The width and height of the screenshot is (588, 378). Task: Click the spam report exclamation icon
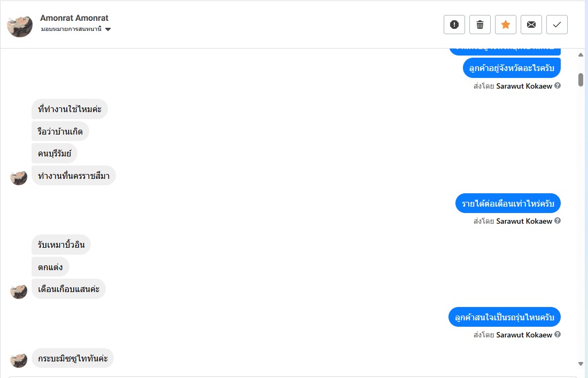454,25
